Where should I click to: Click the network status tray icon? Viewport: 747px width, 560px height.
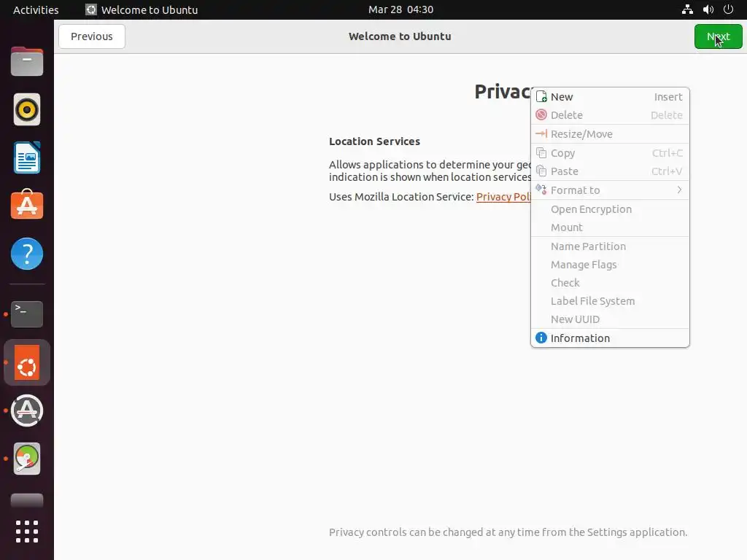tap(687, 9)
